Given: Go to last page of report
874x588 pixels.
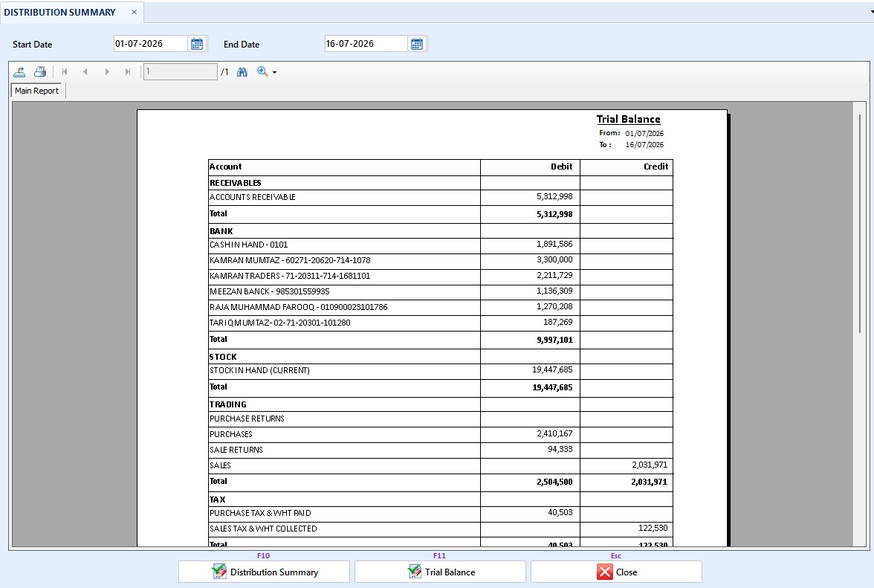Looking at the screenshot, I should pos(128,72).
